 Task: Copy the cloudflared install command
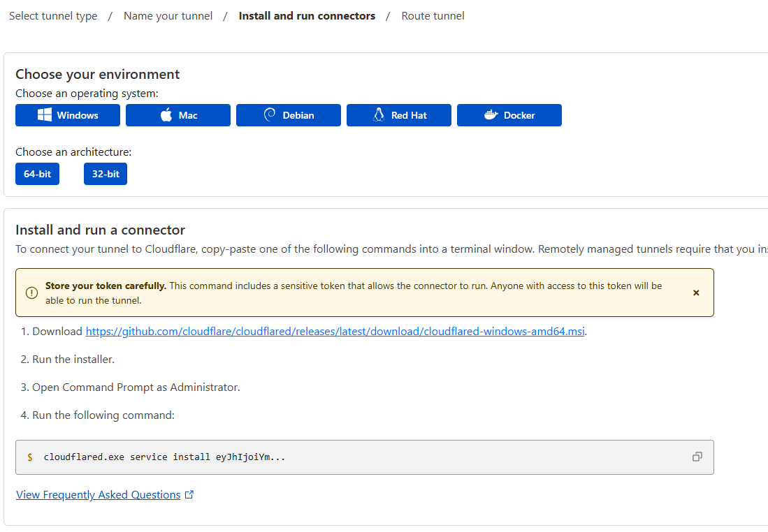697,457
